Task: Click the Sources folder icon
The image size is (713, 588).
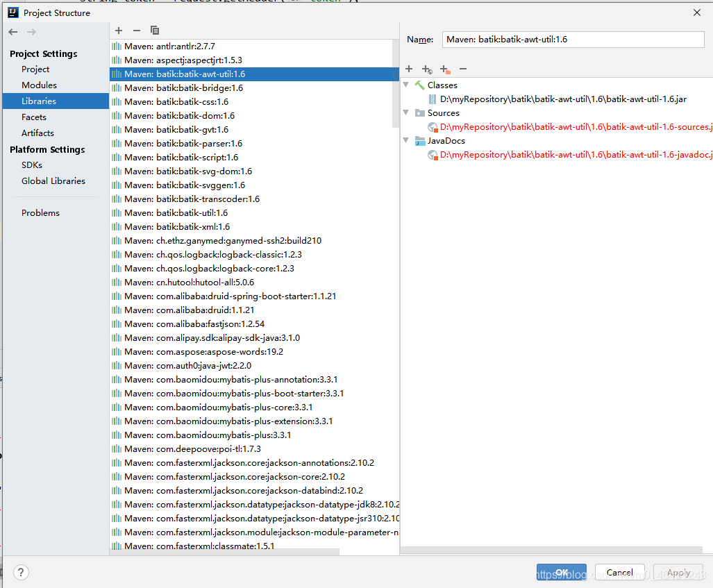Action: [420, 112]
